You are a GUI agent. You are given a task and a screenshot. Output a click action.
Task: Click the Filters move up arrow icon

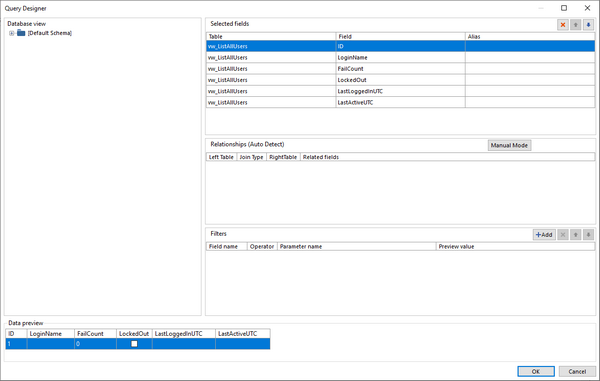coord(576,234)
